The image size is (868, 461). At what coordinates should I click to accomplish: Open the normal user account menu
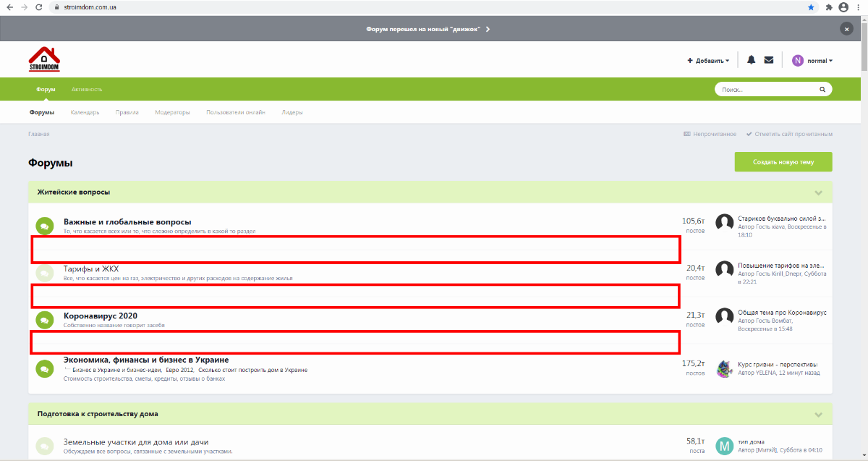pos(812,61)
